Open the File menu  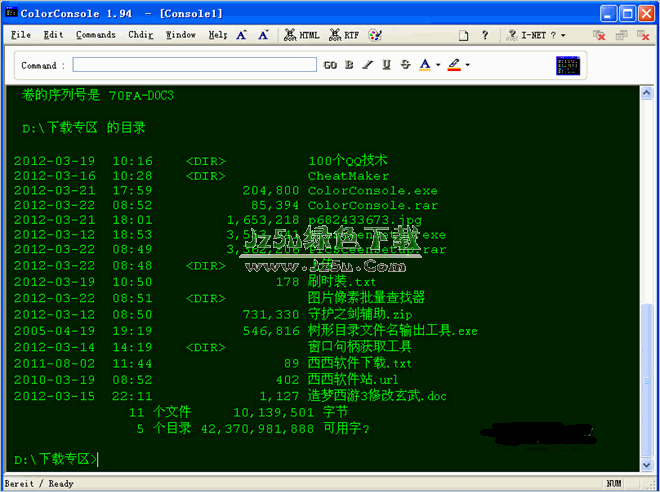pyautogui.click(x=21, y=35)
